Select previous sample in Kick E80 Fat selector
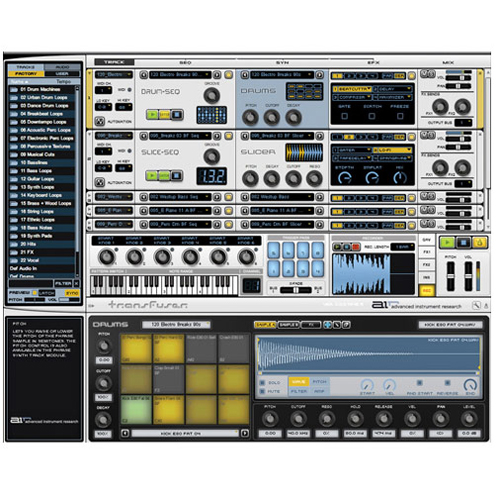 125,433
